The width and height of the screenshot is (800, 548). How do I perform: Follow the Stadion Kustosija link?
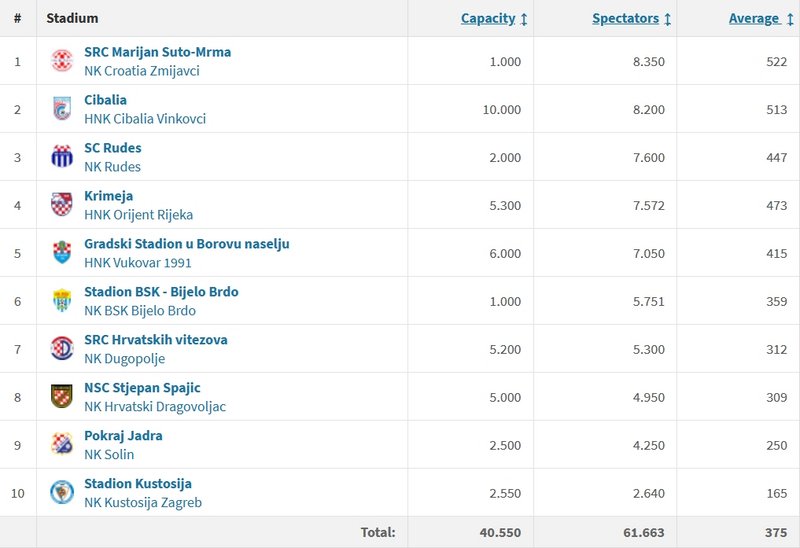point(138,484)
